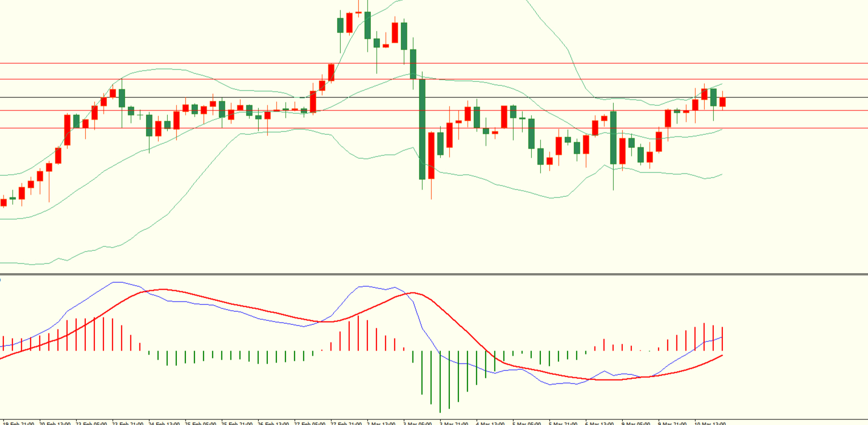Click the divider between price chart and indicator pane
Screen dimensions: 868x425
[434, 274]
